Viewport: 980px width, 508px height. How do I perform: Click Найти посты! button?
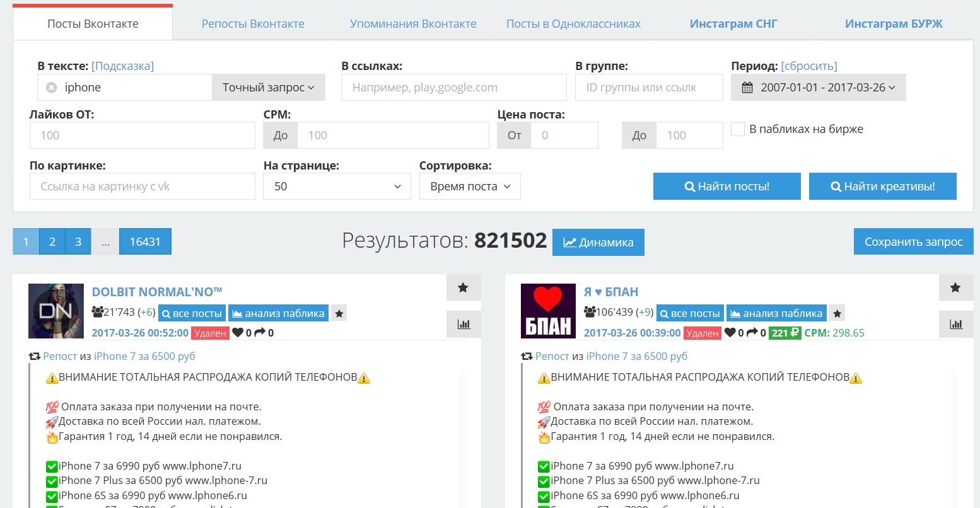pos(727,187)
